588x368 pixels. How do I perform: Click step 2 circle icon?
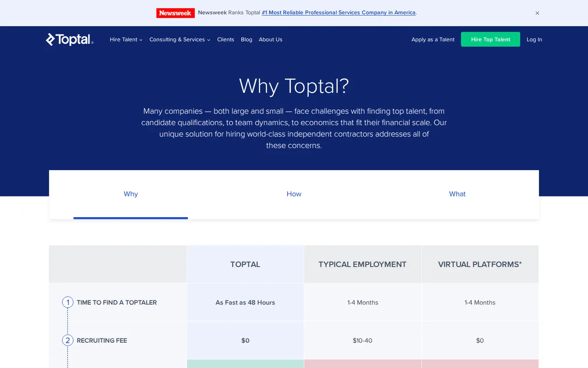tap(68, 340)
